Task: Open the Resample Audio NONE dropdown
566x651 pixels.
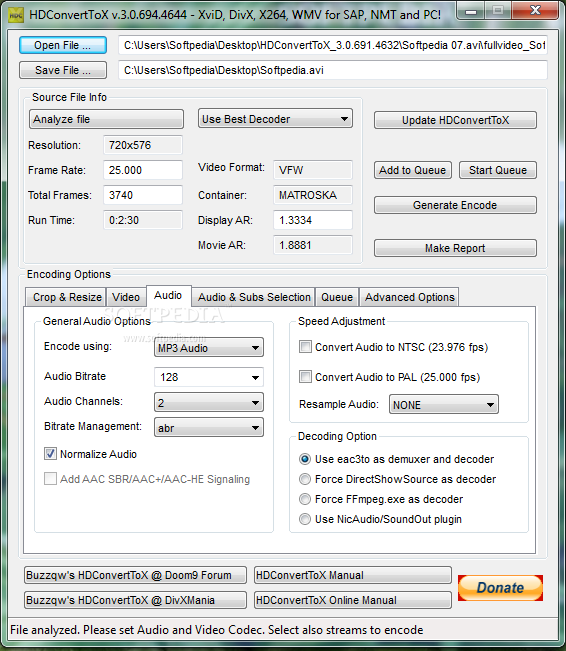Action: click(444, 405)
